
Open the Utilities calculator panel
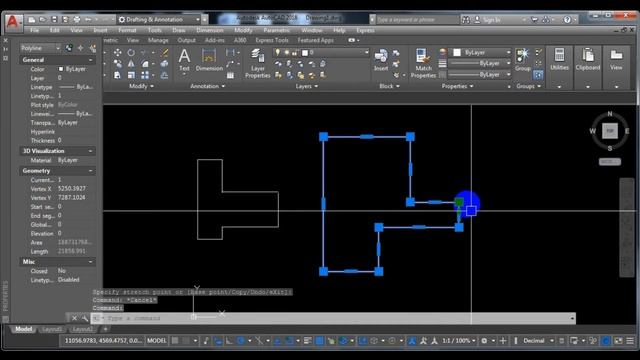(x=559, y=60)
